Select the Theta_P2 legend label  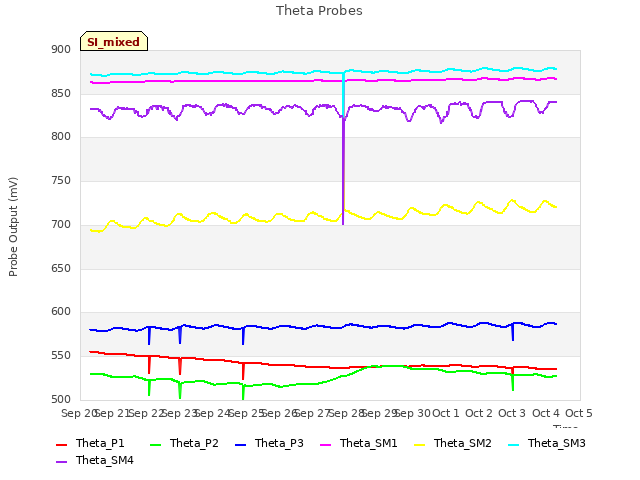(x=194, y=443)
